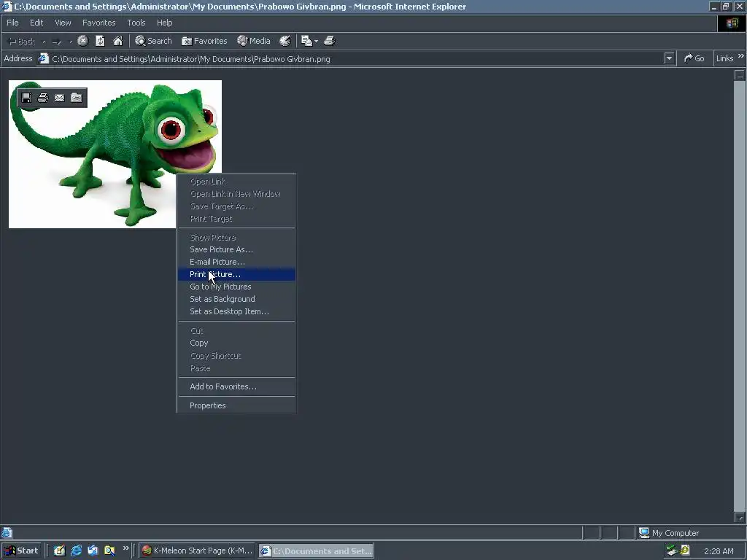747x560 pixels.
Task: Click the vertical scrollbar down arrow
Action: pyautogui.click(x=740, y=517)
